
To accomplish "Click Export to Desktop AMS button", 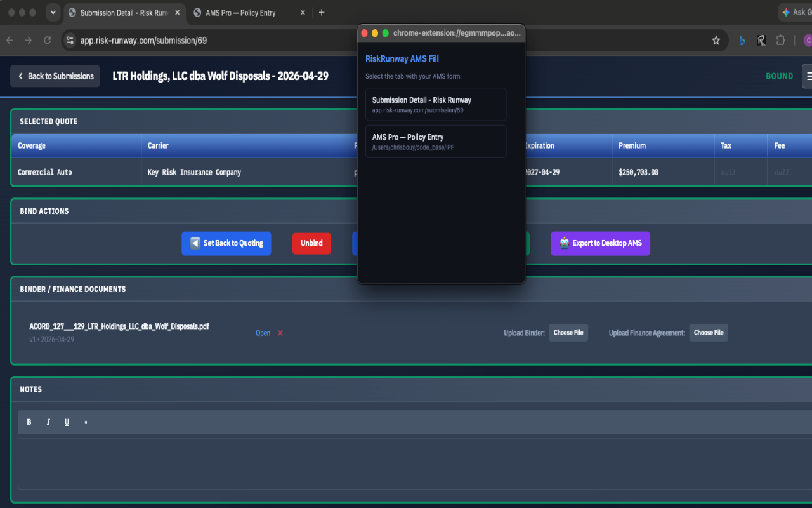I will (600, 243).
